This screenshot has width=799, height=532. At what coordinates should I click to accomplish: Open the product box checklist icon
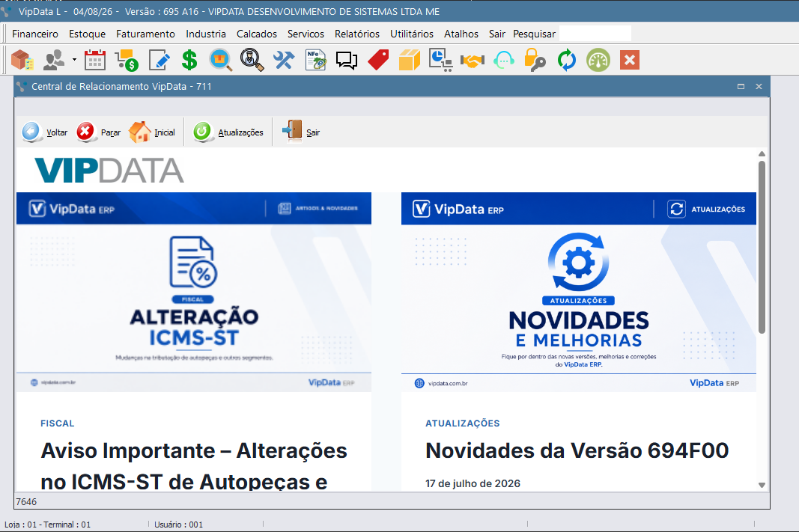[22, 60]
